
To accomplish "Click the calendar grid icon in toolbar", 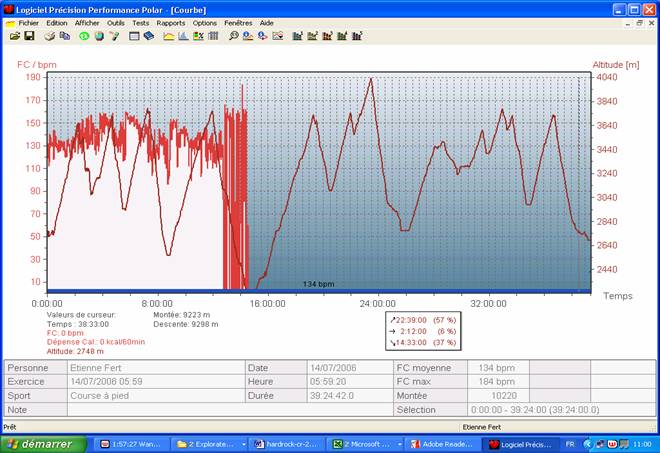I will click(213, 36).
